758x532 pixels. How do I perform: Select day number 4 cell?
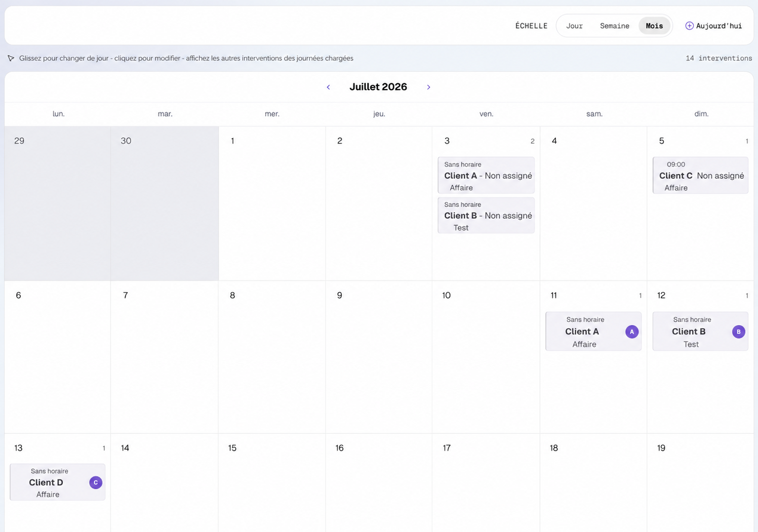point(593,203)
